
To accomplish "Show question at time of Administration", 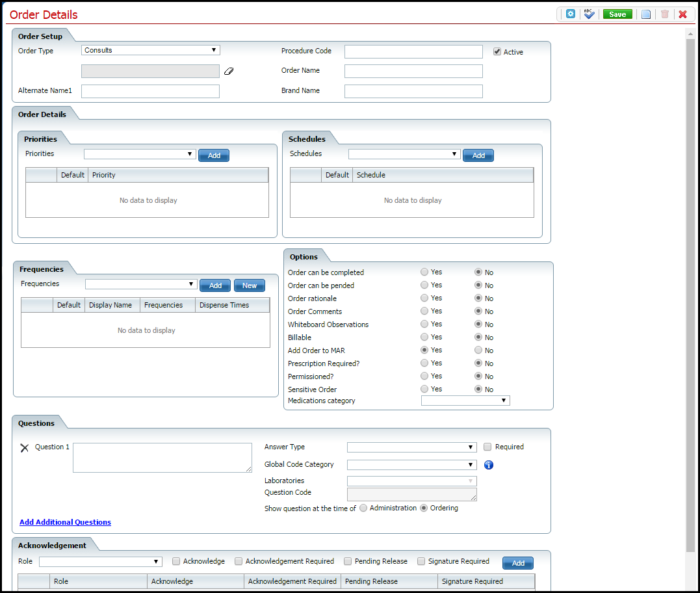I will coord(363,508).
